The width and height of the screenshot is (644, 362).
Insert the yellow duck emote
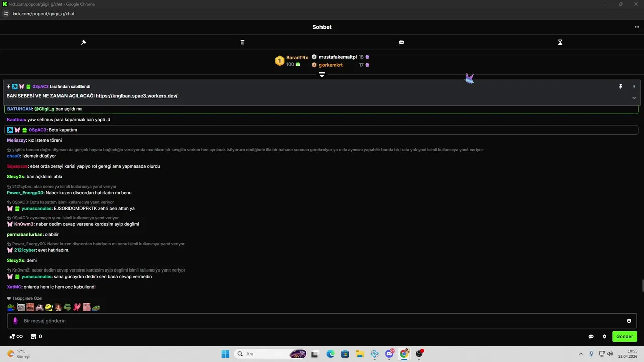coord(49,307)
